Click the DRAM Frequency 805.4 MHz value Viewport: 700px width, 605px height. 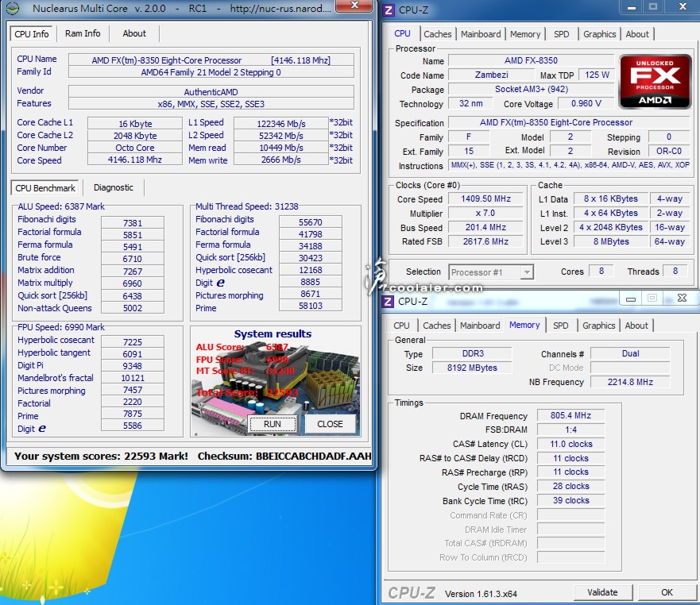(570, 416)
